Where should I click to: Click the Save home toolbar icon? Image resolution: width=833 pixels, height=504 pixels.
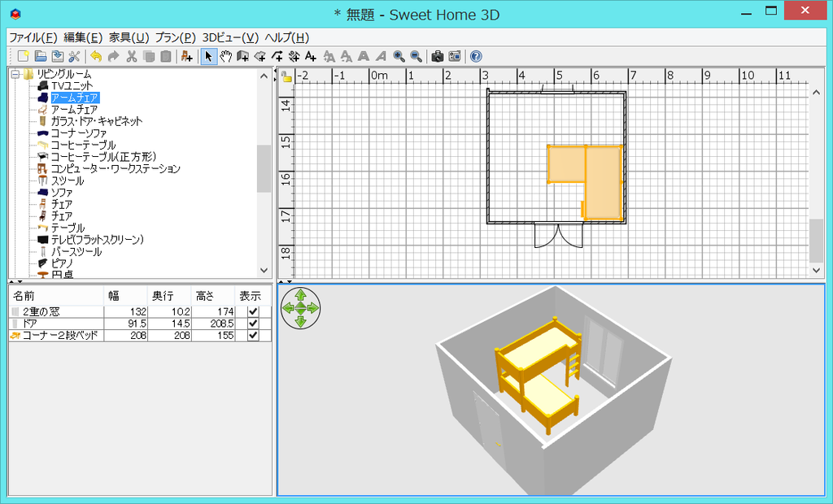pyautogui.click(x=58, y=56)
